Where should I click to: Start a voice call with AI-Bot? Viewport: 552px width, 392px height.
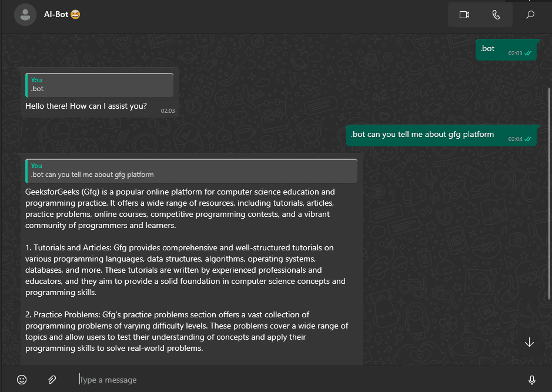pyautogui.click(x=496, y=15)
